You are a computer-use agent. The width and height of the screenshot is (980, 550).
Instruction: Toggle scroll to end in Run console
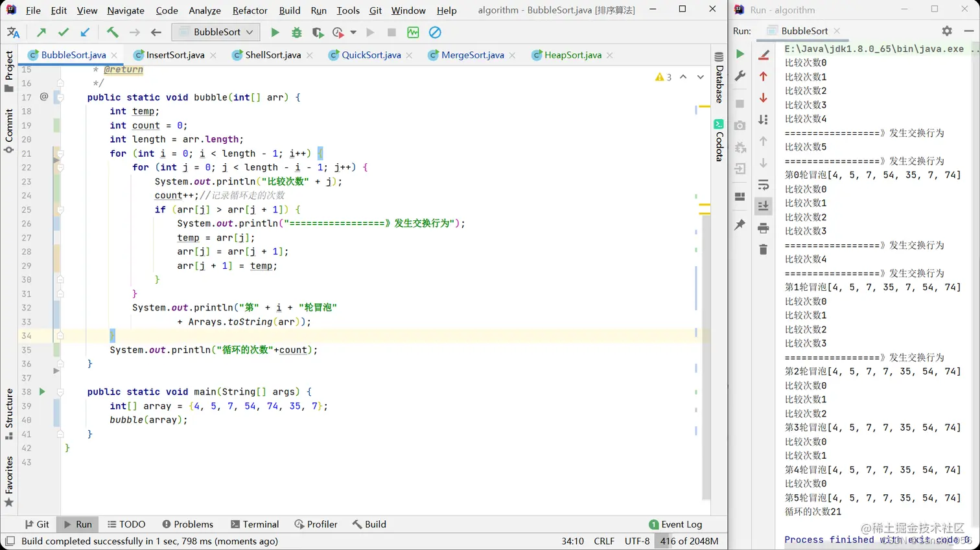pos(764,206)
